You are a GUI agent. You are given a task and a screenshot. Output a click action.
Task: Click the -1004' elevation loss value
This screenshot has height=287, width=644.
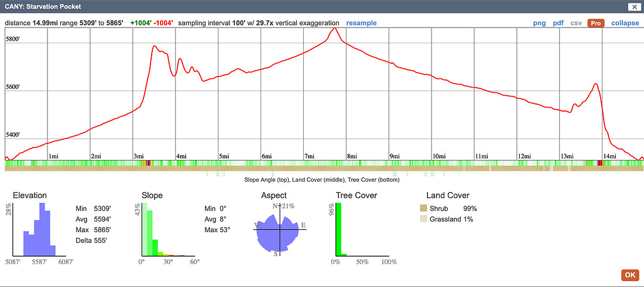[163, 23]
